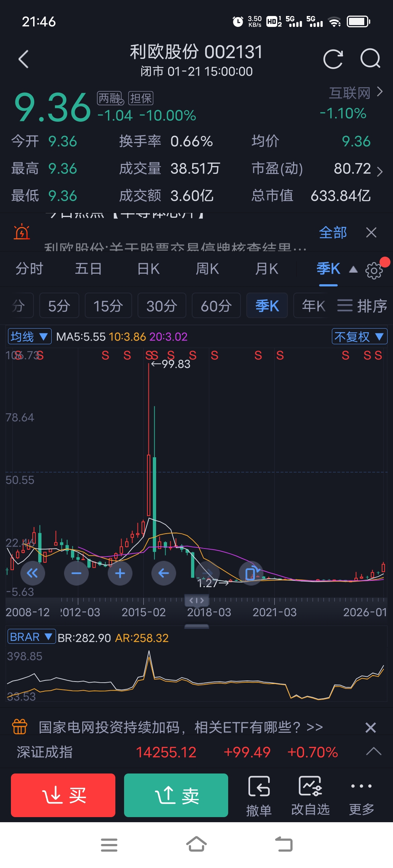Open Android recent apps menu button

tap(109, 845)
